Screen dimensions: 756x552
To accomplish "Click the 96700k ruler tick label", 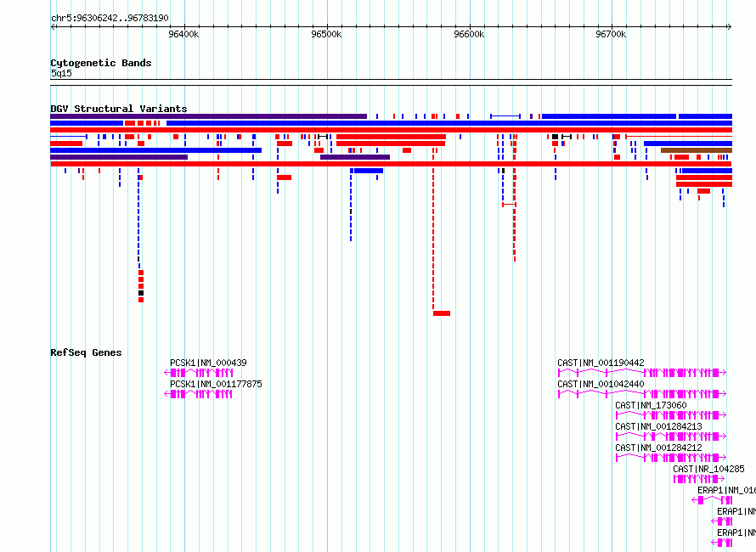I will click(611, 34).
